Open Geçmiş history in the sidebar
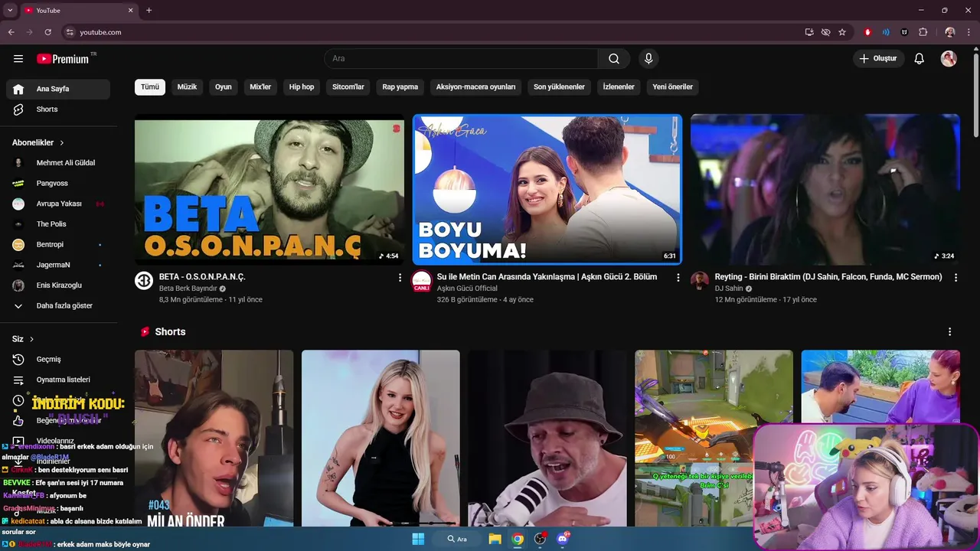The image size is (980, 551). click(58, 360)
